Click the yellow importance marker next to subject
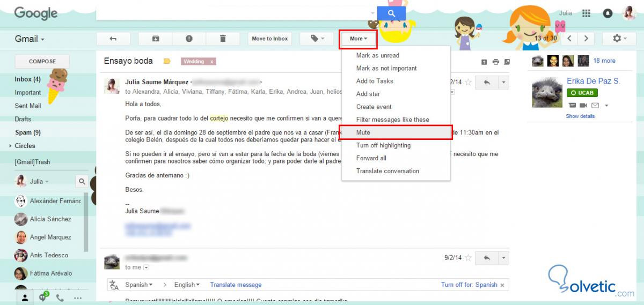This screenshot has width=644, height=305. point(167,61)
